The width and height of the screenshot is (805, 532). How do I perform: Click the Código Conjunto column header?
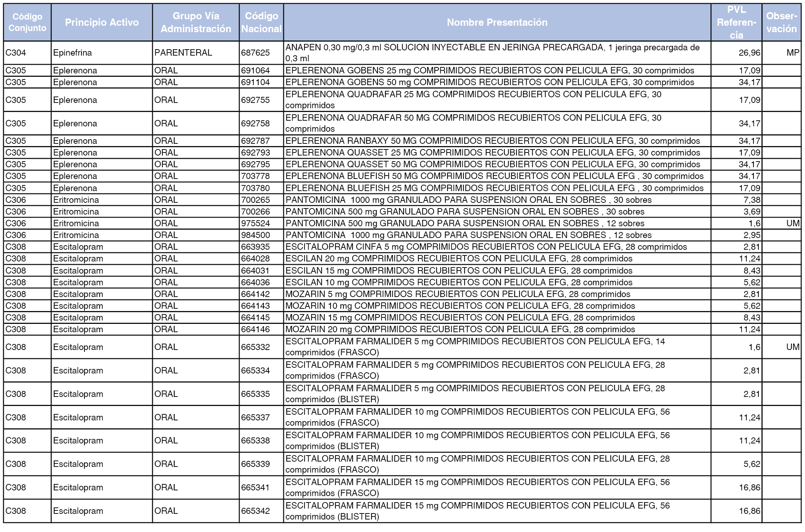[27, 22]
